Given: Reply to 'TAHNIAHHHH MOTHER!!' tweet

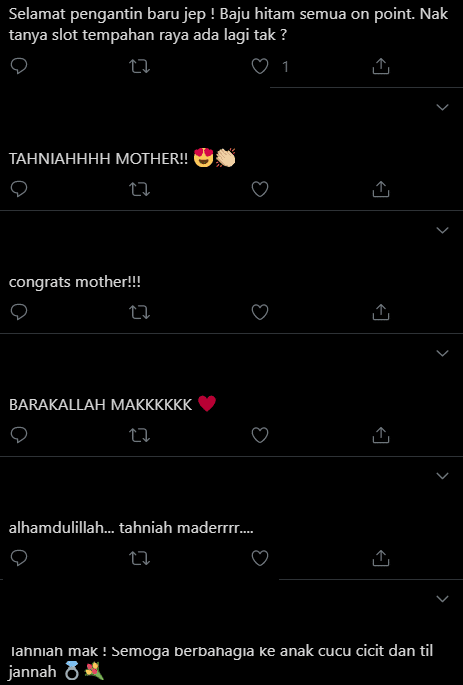Looking at the screenshot, I should click(19, 189).
